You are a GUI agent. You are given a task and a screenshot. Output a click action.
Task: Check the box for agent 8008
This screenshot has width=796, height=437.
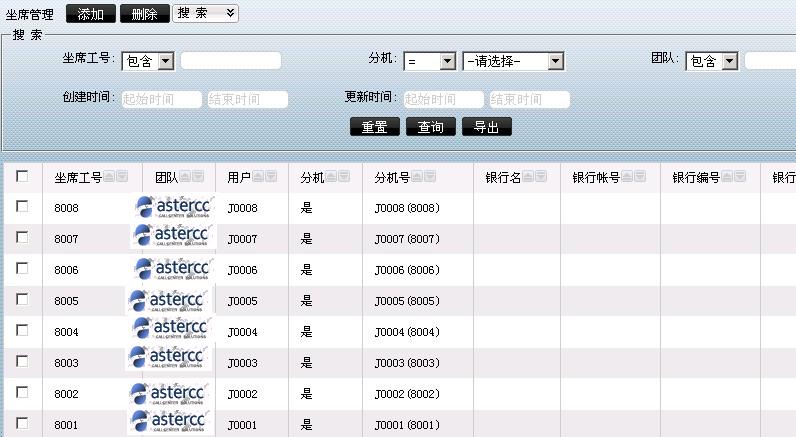(22, 207)
